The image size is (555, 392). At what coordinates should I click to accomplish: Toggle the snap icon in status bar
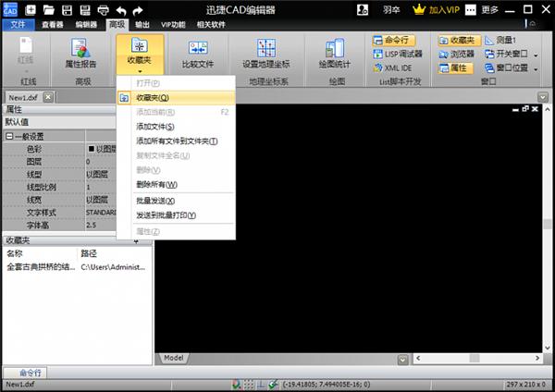tap(236, 385)
